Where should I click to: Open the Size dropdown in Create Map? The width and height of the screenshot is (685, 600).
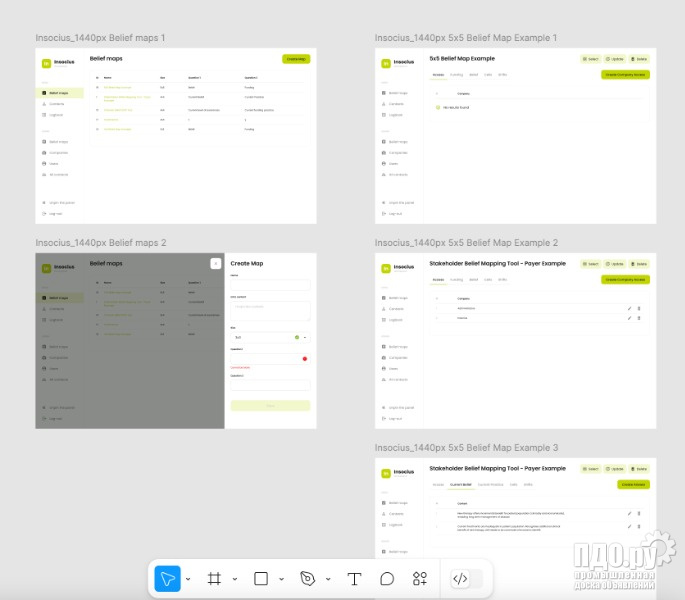click(270, 337)
